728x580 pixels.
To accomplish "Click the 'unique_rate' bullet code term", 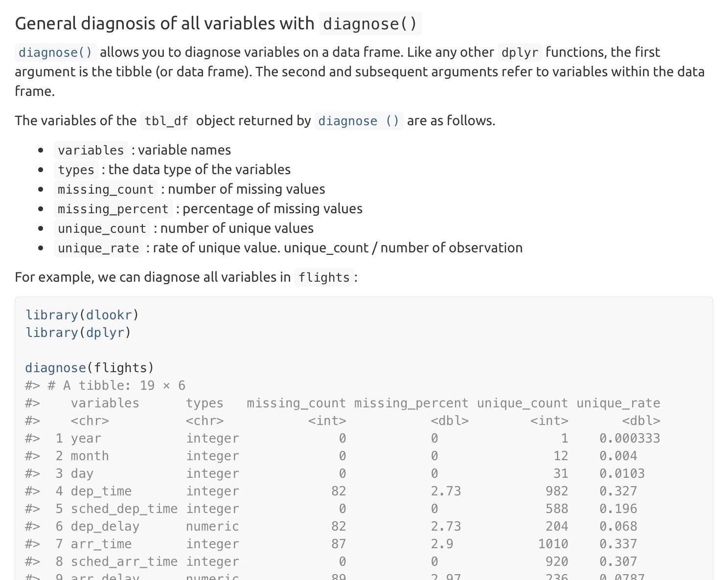I will pyautogui.click(x=98, y=248).
